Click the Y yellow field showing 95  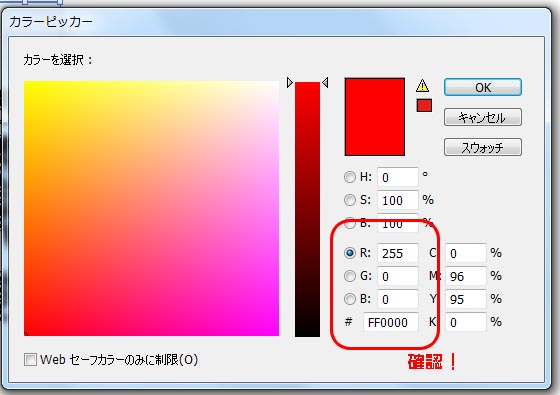point(466,299)
